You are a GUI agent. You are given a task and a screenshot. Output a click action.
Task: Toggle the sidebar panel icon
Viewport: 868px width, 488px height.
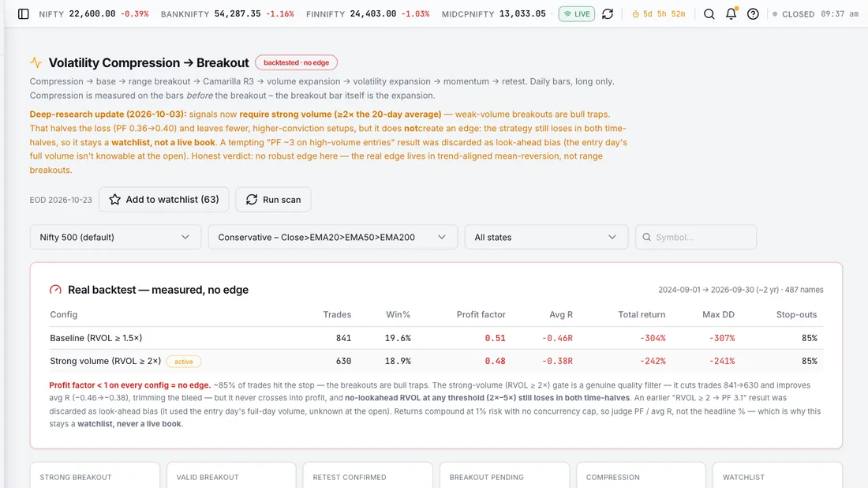click(x=23, y=14)
